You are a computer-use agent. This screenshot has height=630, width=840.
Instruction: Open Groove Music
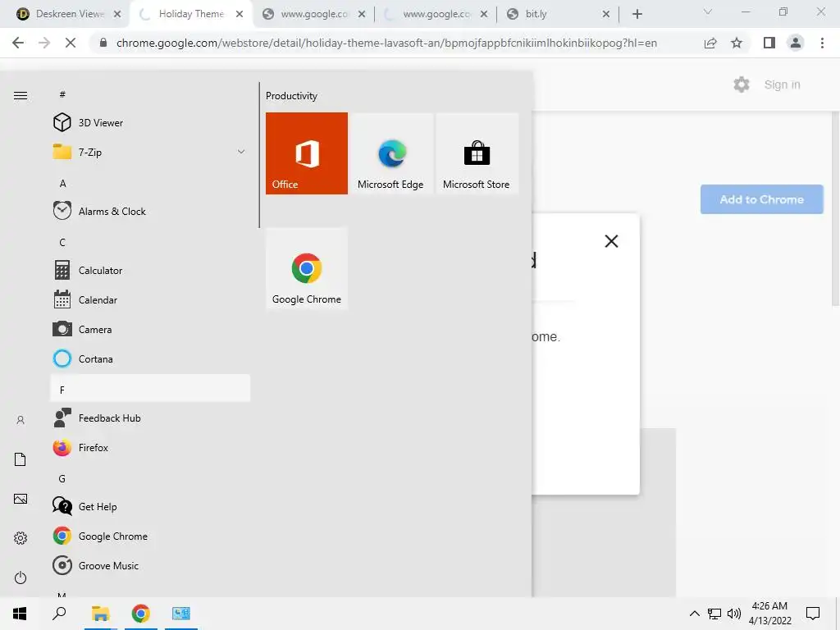point(150,566)
